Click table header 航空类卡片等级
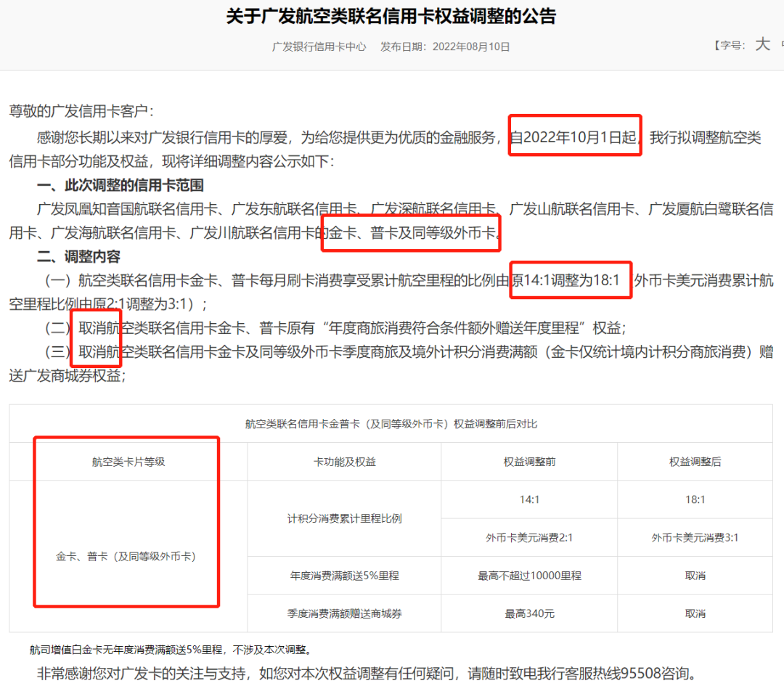 (x=128, y=462)
